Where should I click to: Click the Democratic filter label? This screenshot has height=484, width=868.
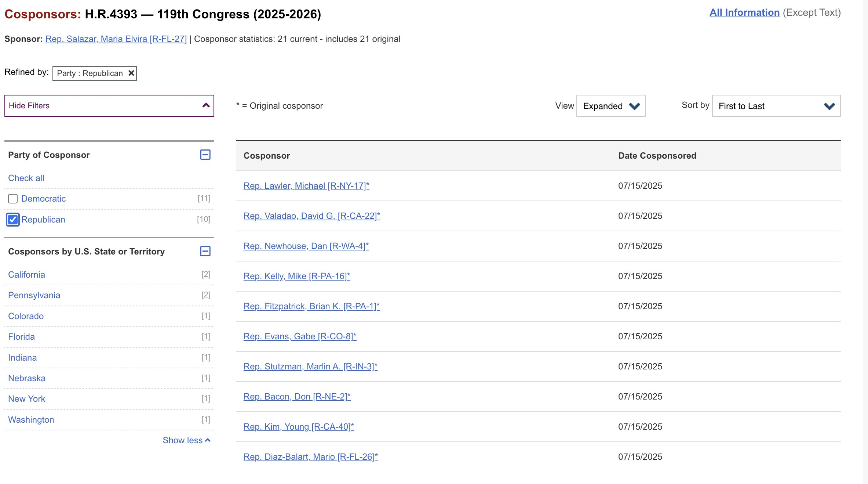click(43, 199)
